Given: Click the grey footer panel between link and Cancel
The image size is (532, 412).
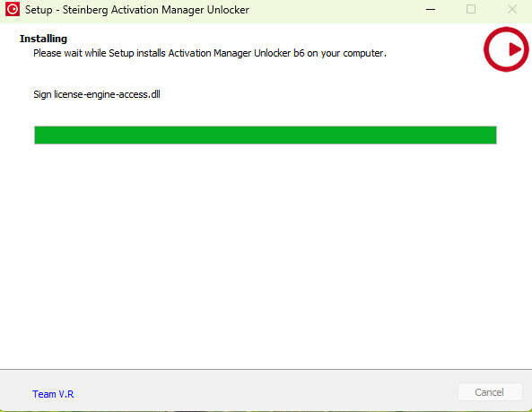Looking at the screenshot, I should tap(265, 392).
